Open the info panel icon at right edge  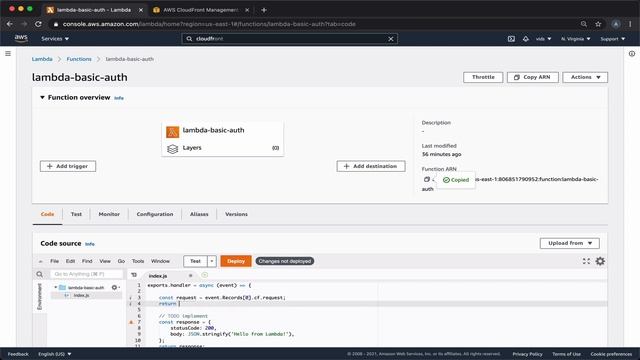coord(632,53)
